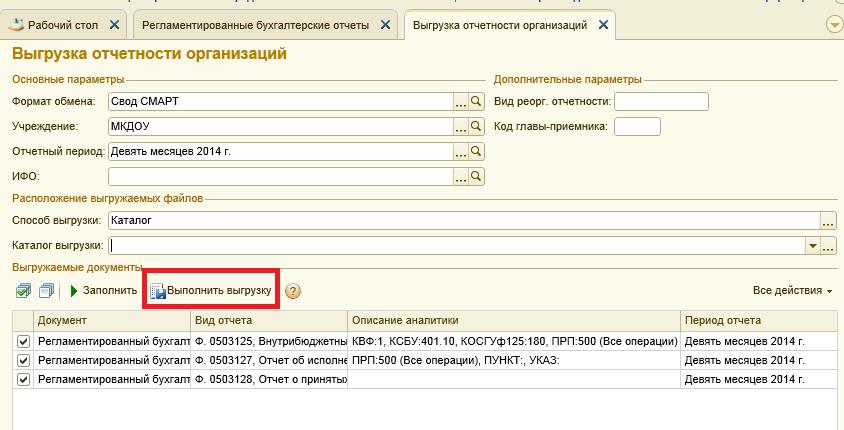Toggle checkbox for Ф. 0503127 row
The width and height of the screenshot is (844, 430).
[23, 360]
